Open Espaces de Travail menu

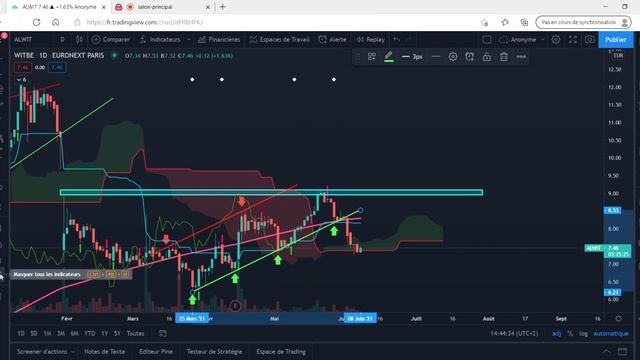(x=279, y=40)
